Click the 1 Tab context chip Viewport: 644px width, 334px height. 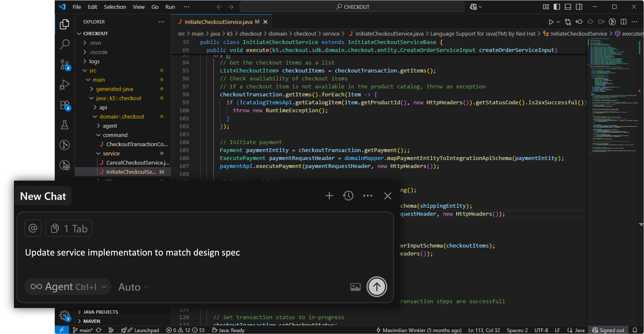click(69, 228)
